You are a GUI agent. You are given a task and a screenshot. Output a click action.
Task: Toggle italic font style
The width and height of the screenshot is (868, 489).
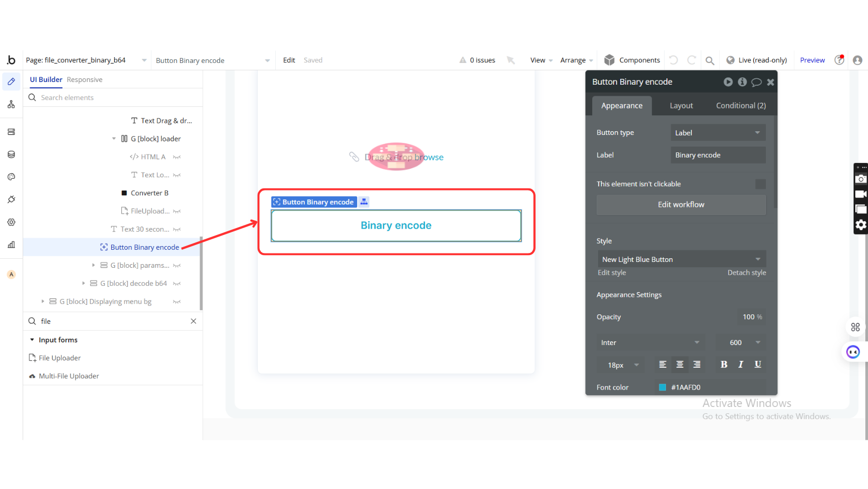[741, 365]
